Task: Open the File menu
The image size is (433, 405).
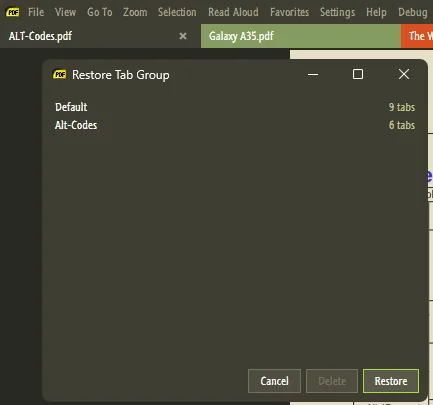Action: coord(36,12)
